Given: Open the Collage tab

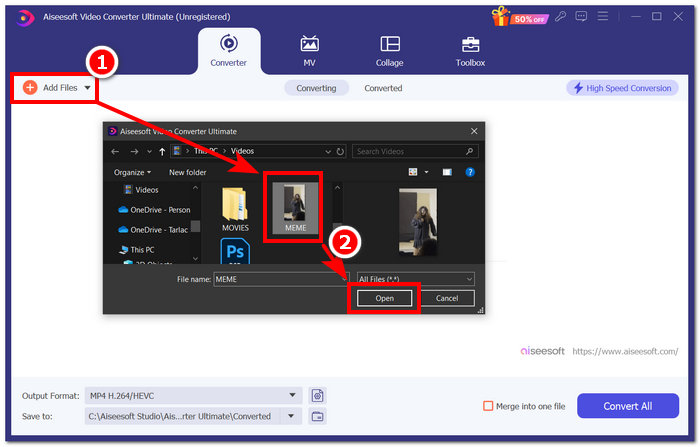Looking at the screenshot, I should tap(390, 51).
